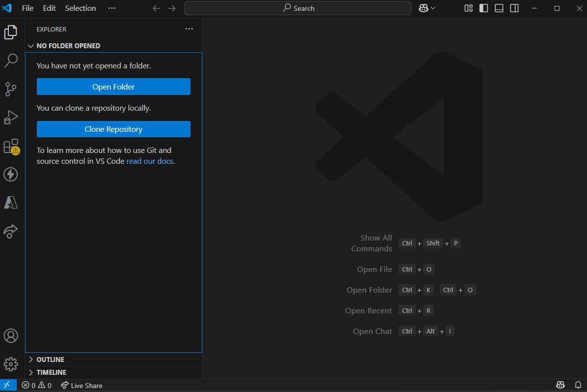Screen dimensions: 587x392
Task: Open the File menu
Action: tap(28, 8)
